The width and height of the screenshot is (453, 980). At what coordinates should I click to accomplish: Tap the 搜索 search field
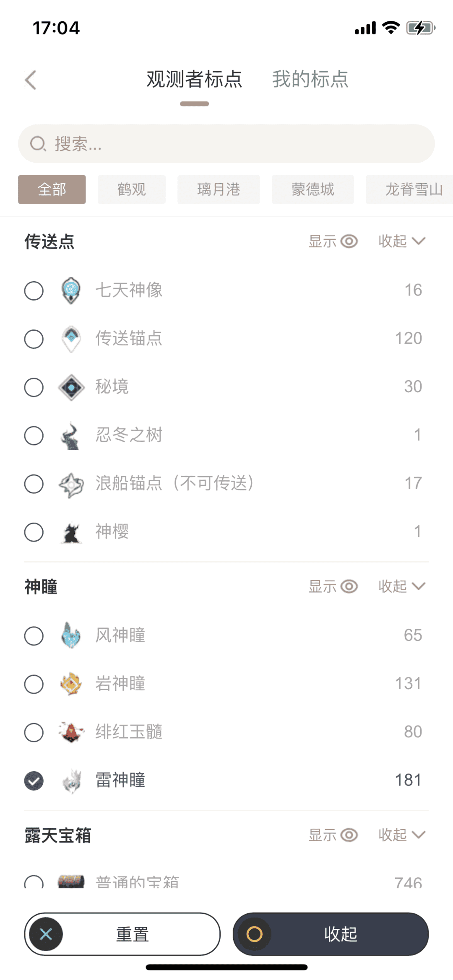[226, 144]
